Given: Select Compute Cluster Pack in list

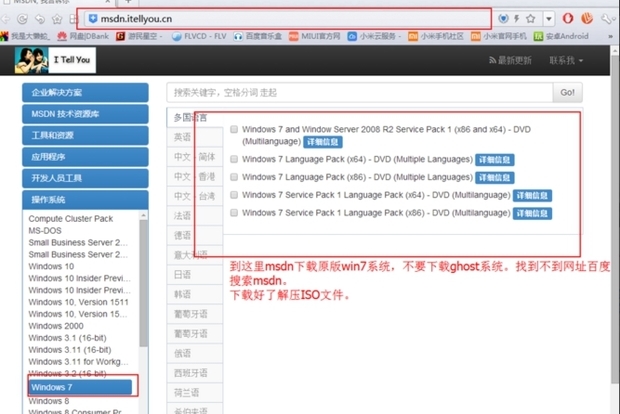Looking at the screenshot, I should (x=71, y=219).
